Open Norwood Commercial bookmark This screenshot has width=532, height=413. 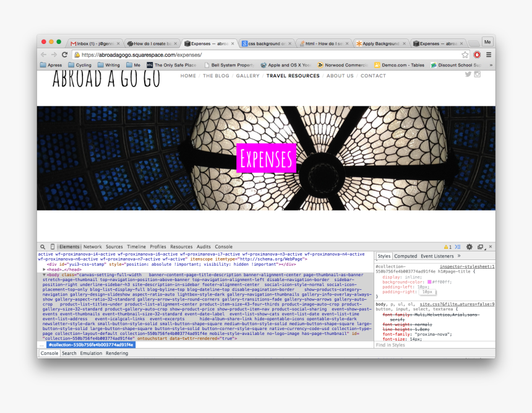(342, 65)
